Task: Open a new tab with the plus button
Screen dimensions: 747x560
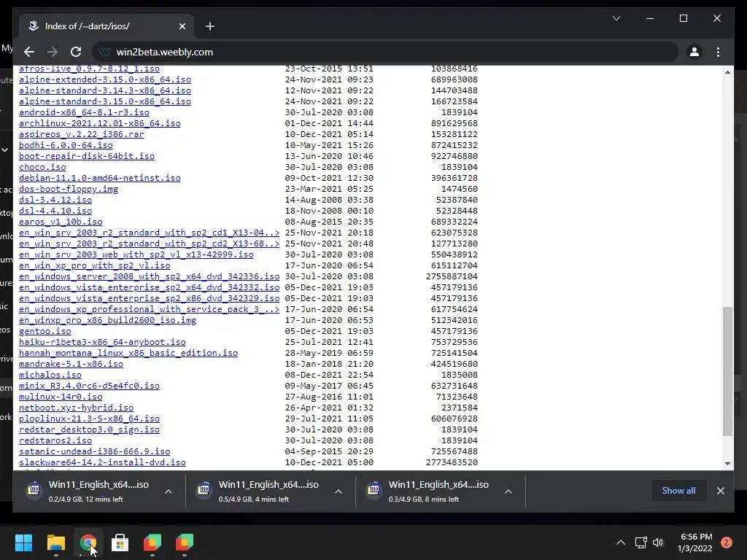Action: coord(209,26)
